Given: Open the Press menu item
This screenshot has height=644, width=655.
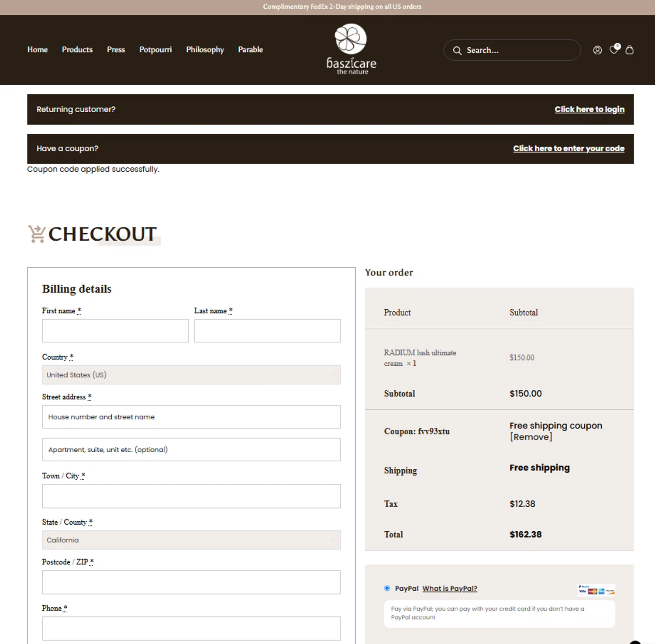Looking at the screenshot, I should pos(116,50).
